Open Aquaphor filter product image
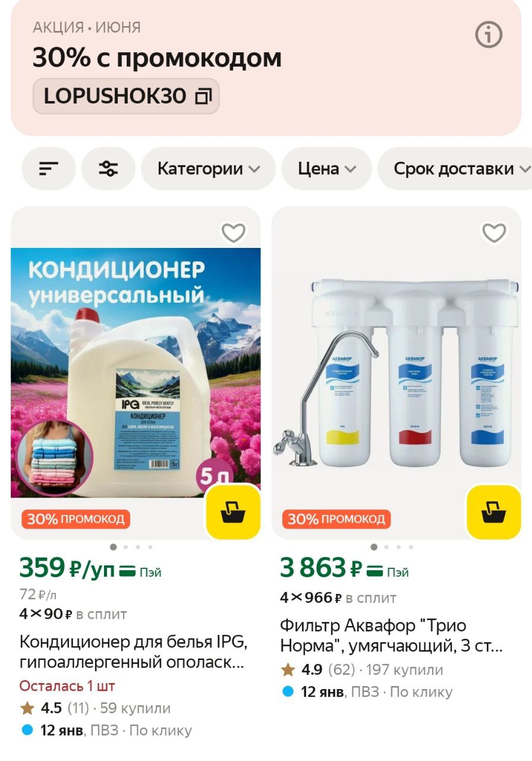Screen dimensions: 532x761 pyautogui.click(x=396, y=372)
